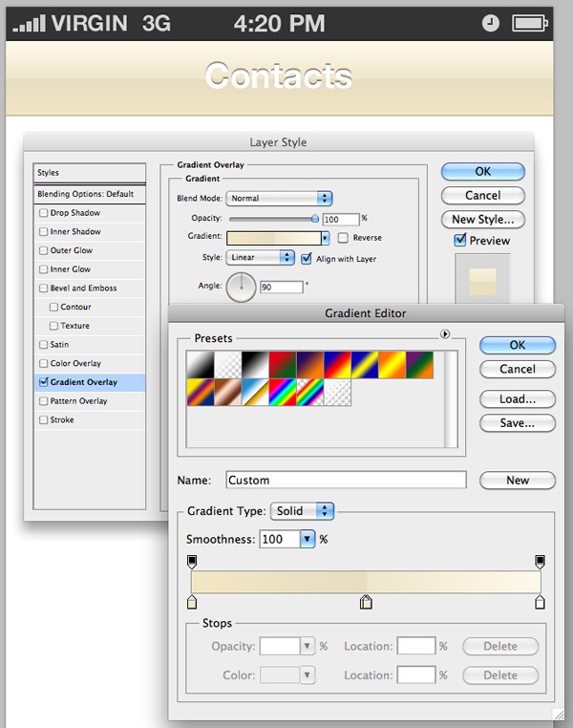
Task: Choose the violet-to-orange gradient preset
Action: [310, 365]
